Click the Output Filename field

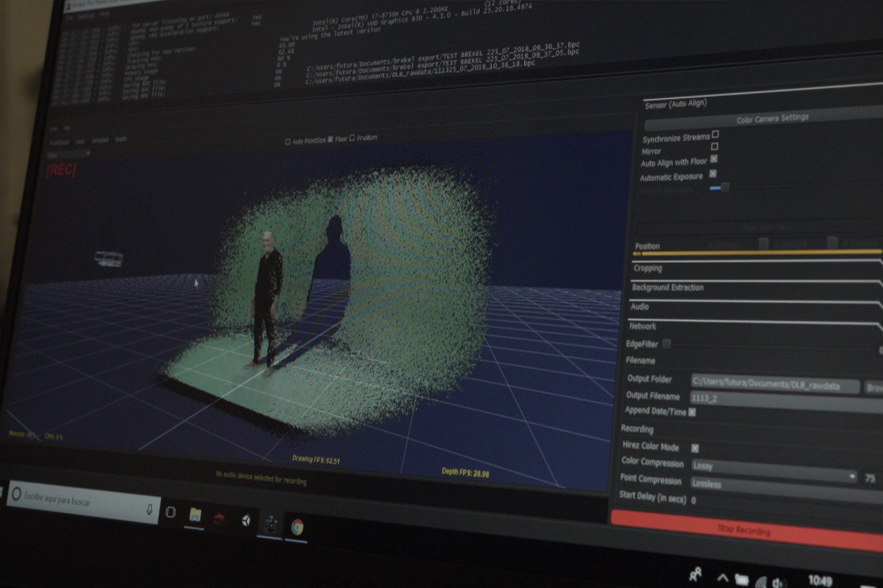(x=786, y=402)
